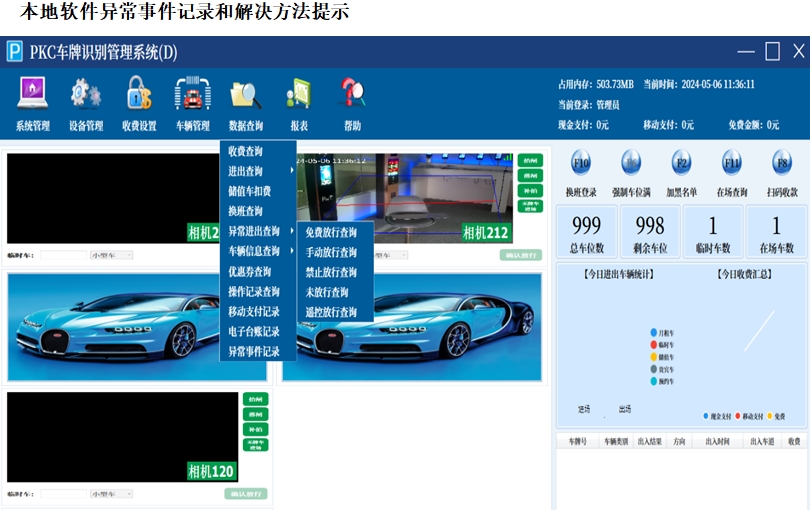Viewport: 810px width, 515px height.
Task: Click the PKC app logo in title bar
Action: point(14,52)
